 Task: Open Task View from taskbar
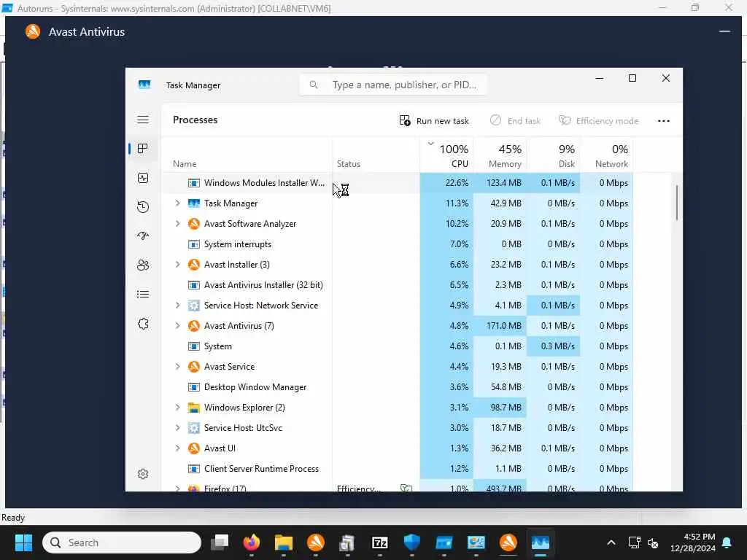[x=220, y=542]
